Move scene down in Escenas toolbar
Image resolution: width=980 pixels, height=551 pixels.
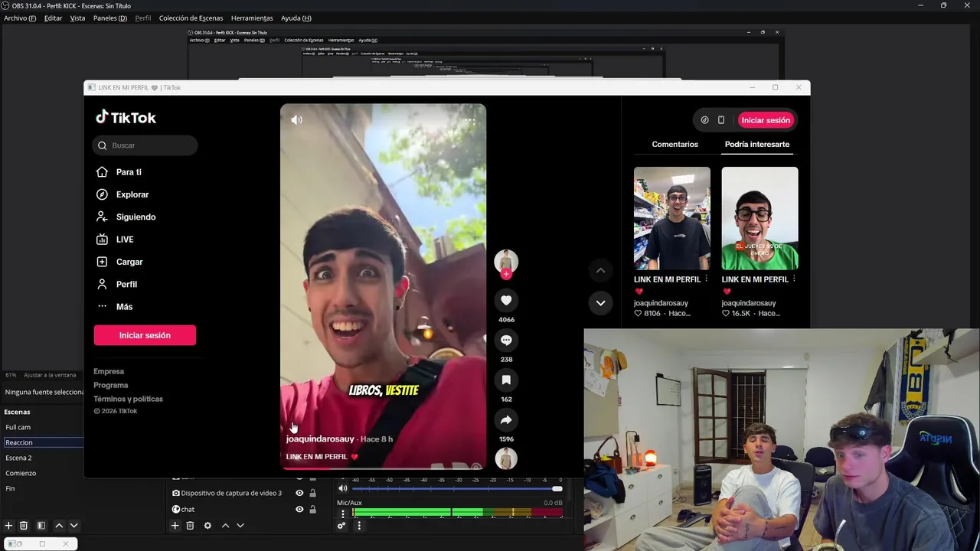73,526
